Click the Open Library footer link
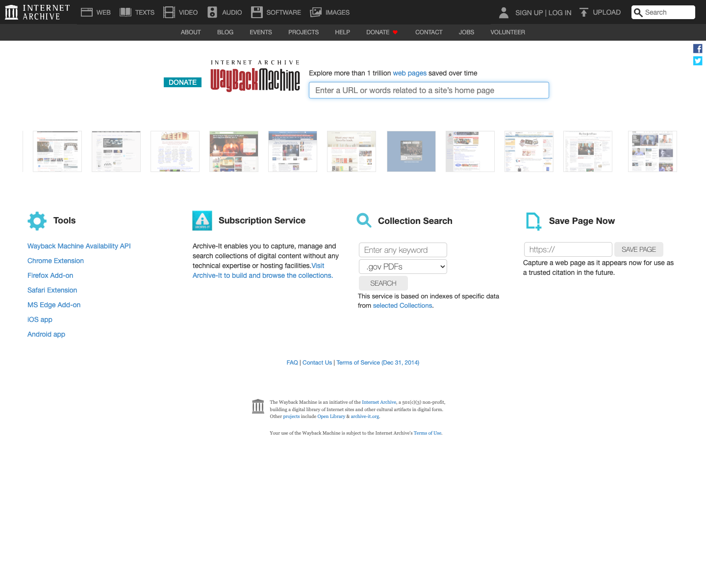This screenshot has height=588, width=706. 331,416
